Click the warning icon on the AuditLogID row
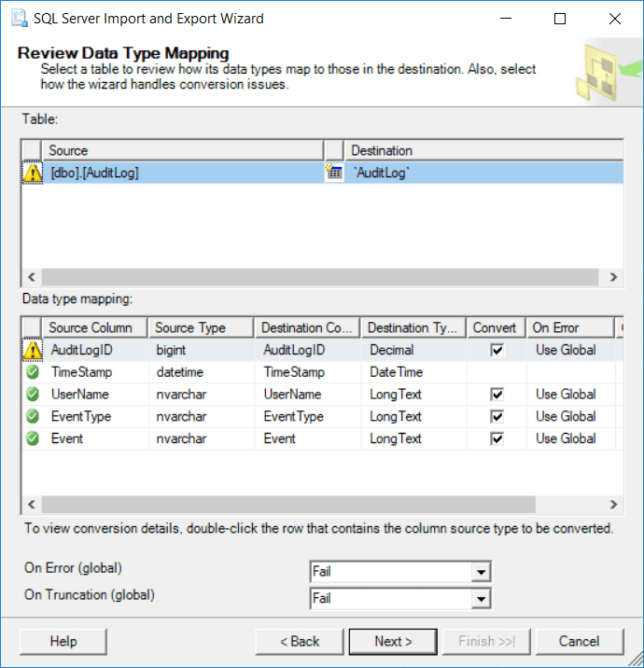The image size is (644, 668). click(x=33, y=350)
